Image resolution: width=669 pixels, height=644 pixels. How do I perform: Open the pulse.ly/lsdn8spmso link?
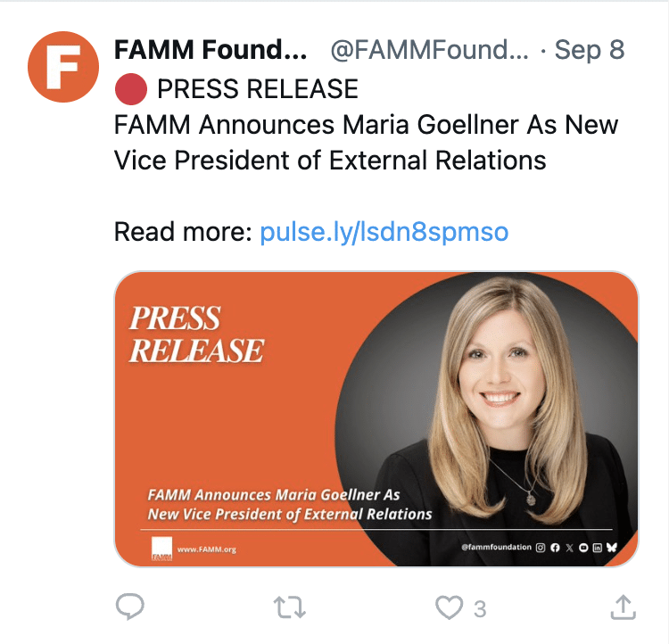tap(384, 233)
